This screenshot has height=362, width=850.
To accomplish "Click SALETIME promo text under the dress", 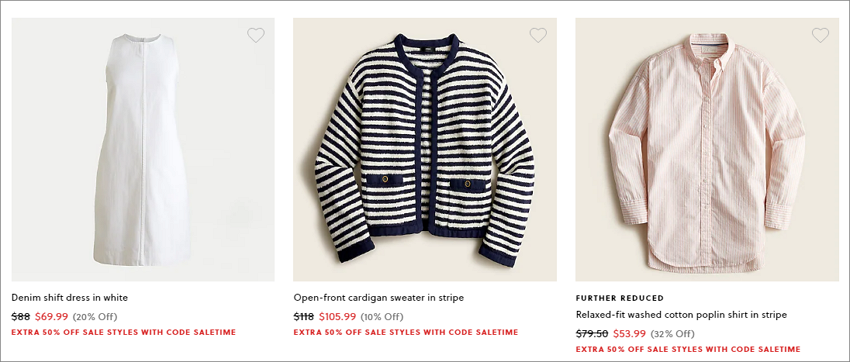I will pos(124,332).
